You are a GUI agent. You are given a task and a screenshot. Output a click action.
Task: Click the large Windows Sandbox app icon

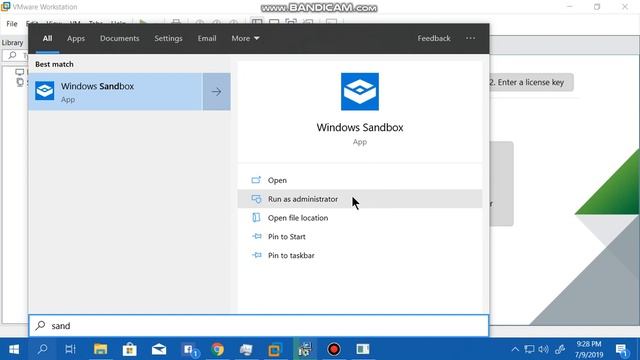(360, 91)
